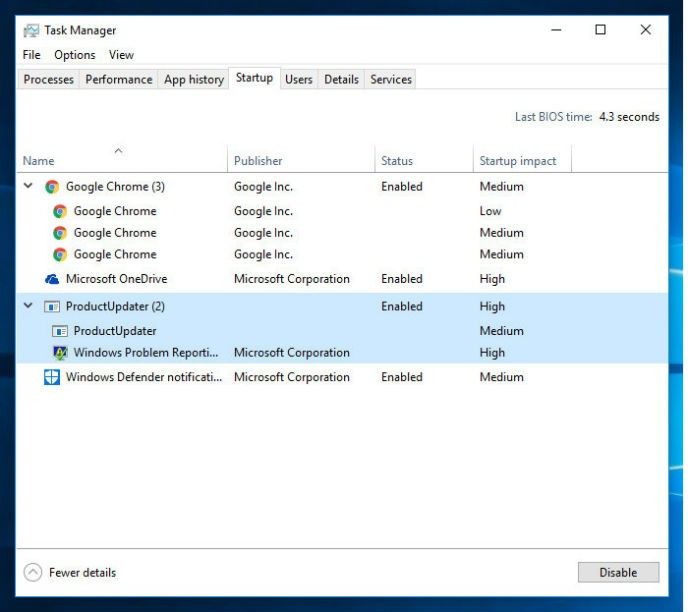Click the Google Chrome group icon
Screen dimensions: 688x612
pos(52,187)
